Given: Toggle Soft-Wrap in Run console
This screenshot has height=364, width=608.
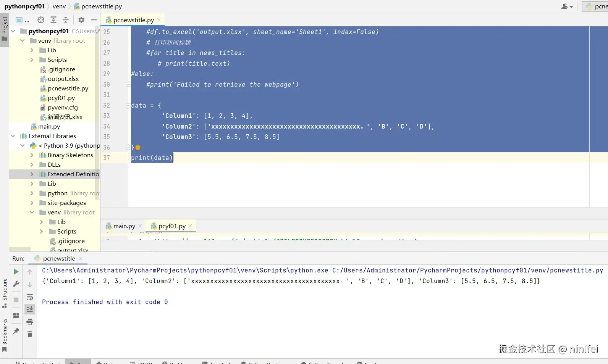Looking at the screenshot, I should (x=30, y=297).
